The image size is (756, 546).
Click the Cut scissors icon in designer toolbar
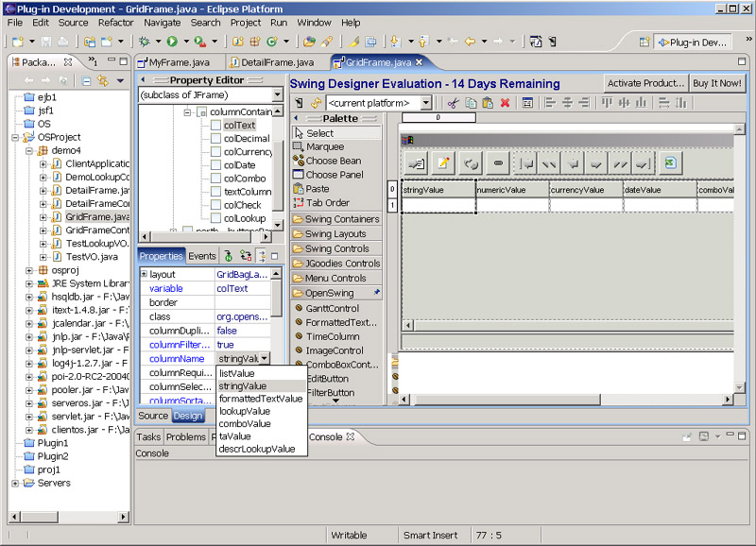(x=454, y=102)
